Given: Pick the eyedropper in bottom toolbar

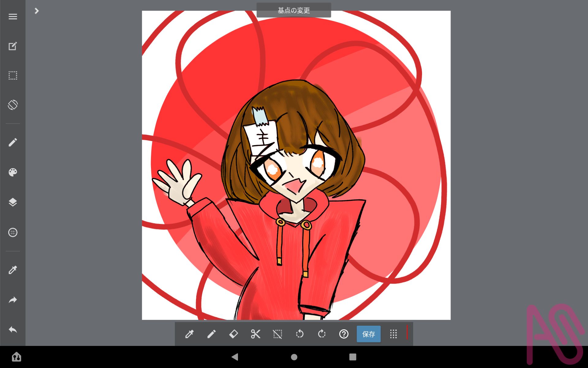Looking at the screenshot, I should [189, 334].
